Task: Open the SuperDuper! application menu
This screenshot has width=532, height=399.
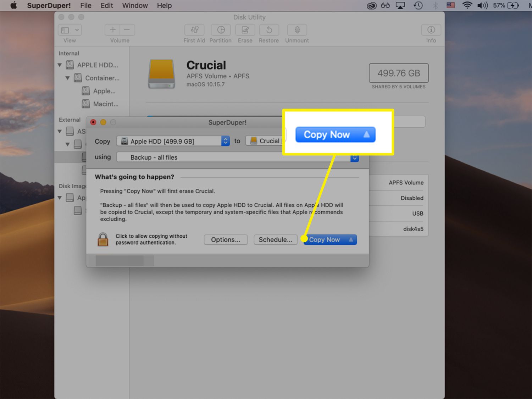Action: pos(49,5)
